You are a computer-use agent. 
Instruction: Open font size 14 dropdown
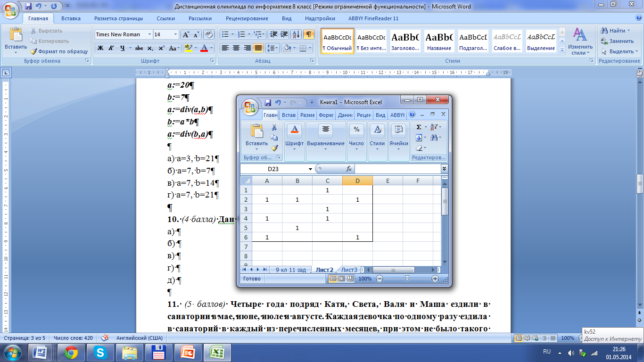click(176, 34)
